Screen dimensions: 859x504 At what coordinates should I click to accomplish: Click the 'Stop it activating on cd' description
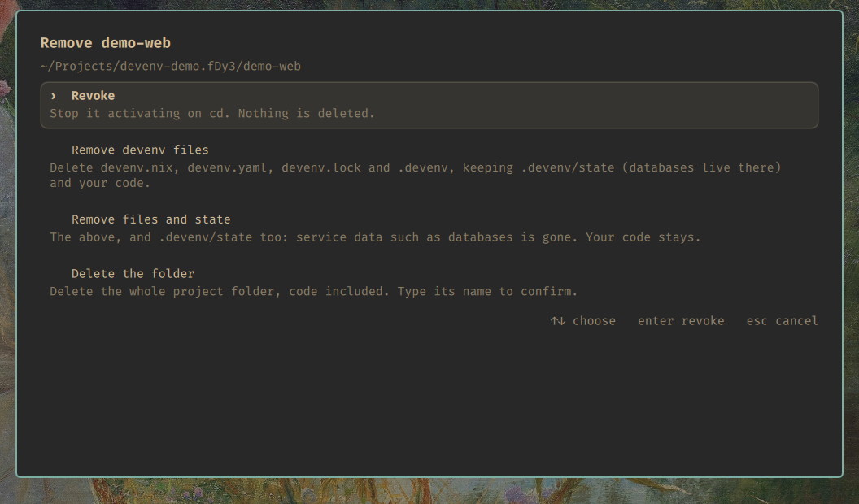click(212, 113)
